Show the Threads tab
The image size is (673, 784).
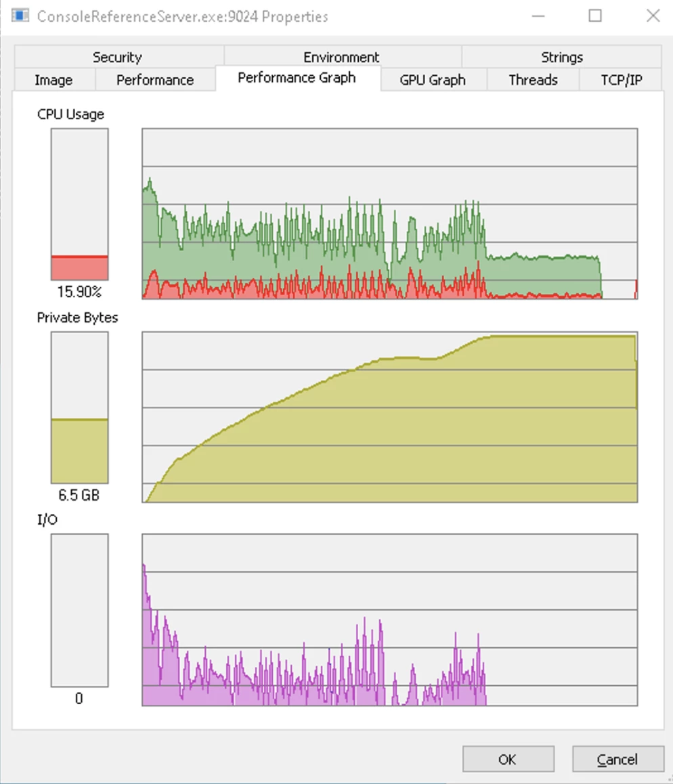[533, 80]
